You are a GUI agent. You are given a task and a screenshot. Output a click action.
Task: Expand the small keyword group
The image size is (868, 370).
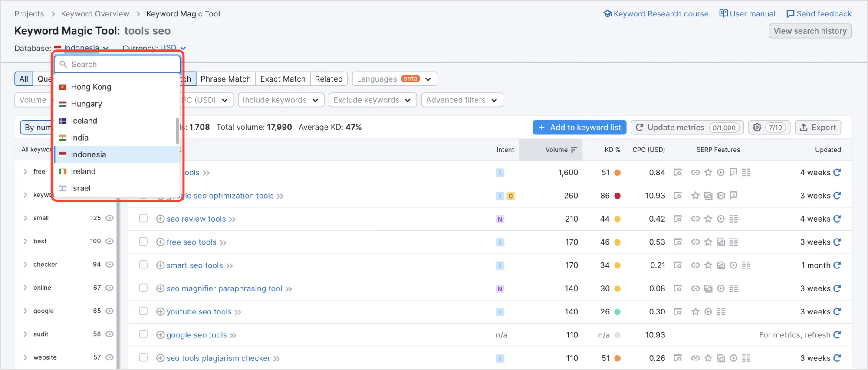[25, 218]
